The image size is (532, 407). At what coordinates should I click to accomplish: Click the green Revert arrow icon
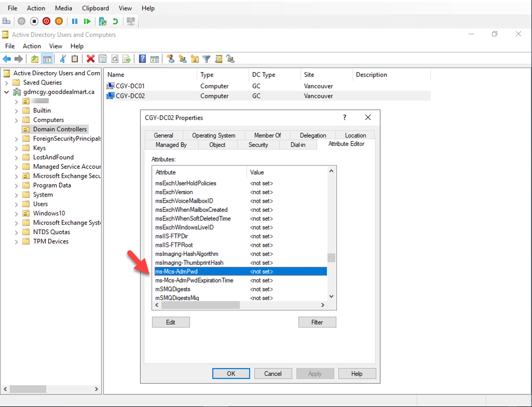click(x=115, y=21)
